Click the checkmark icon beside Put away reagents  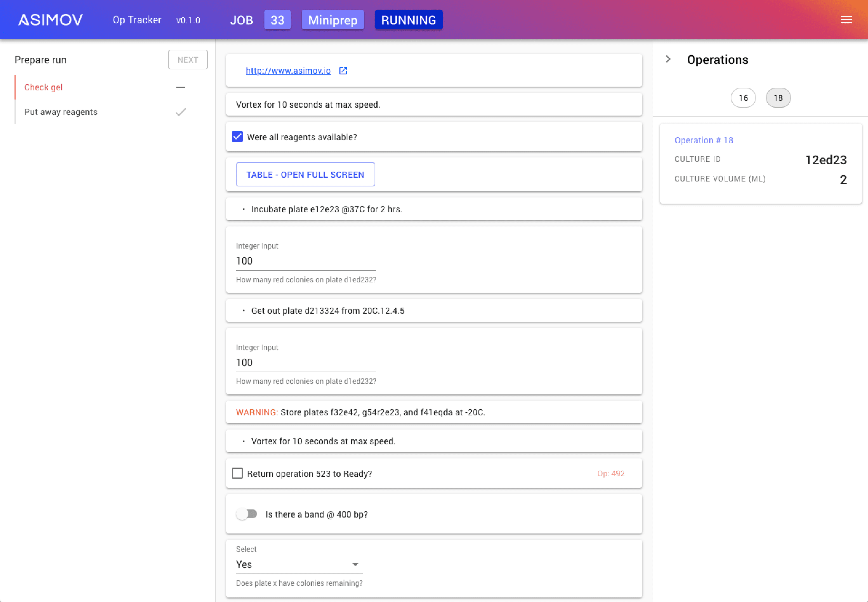pos(181,112)
